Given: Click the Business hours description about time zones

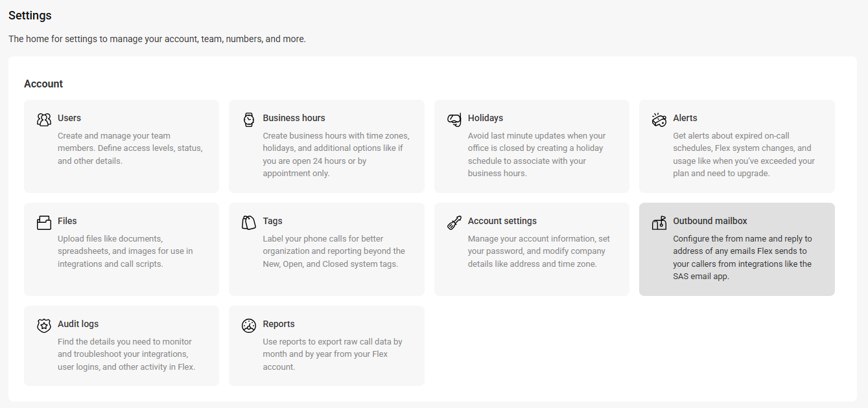Looking at the screenshot, I should pyautogui.click(x=336, y=155).
